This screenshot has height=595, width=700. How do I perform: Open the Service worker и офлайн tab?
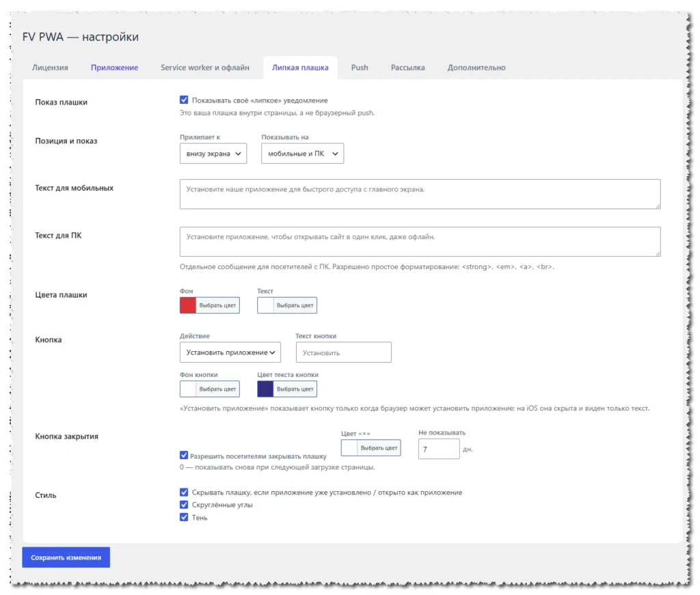coord(205,68)
